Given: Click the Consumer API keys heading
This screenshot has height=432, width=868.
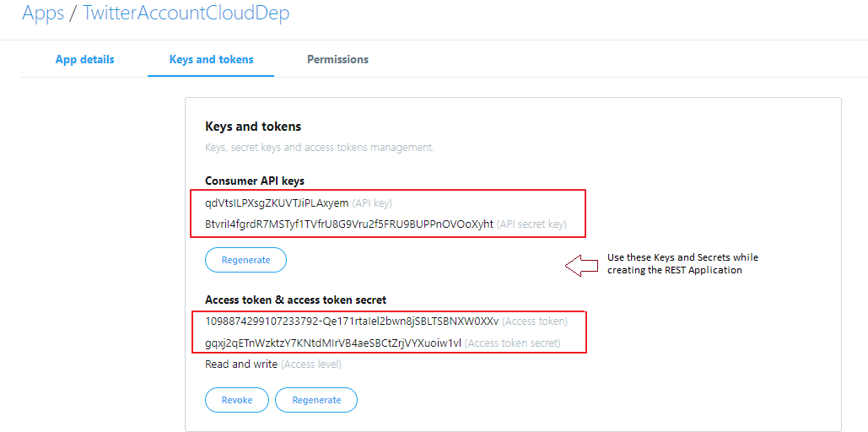Looking at the screenshot, I should click(x=255, y=181).
